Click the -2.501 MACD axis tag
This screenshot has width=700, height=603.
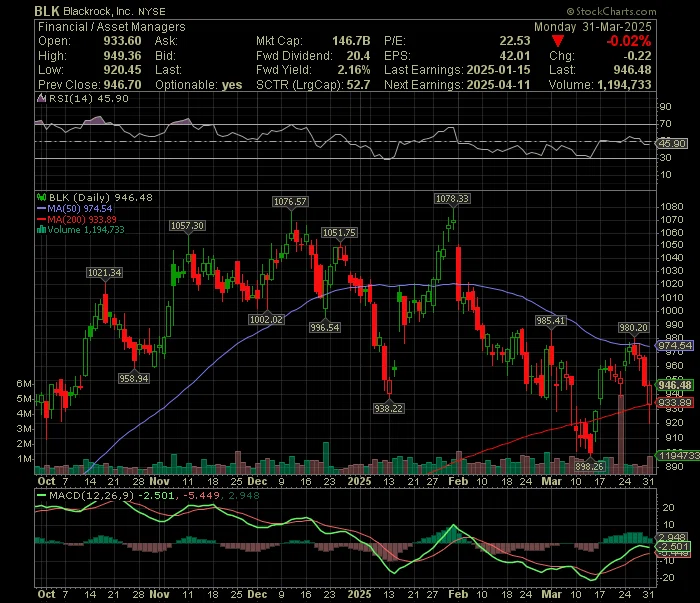[x=672, y=547]
